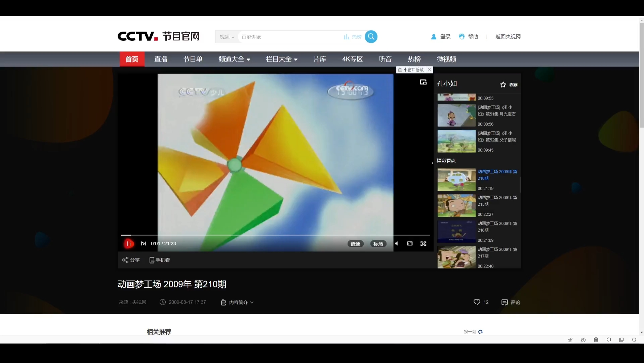Share the video via 分享
Viewport: 644px width, 363px height.
pos(131,260)
